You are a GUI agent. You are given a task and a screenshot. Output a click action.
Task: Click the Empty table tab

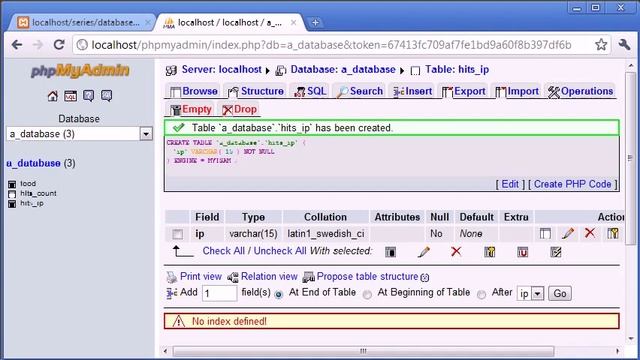(191, 109)
